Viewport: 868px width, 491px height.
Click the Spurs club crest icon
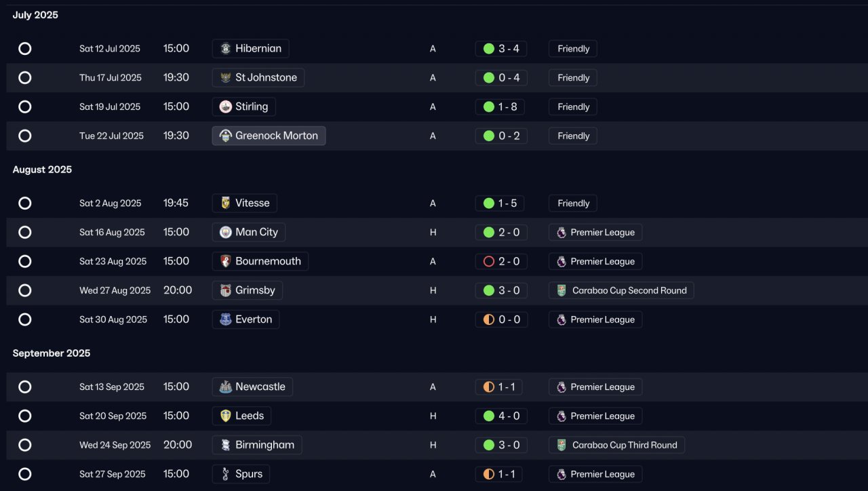[226, 474]
